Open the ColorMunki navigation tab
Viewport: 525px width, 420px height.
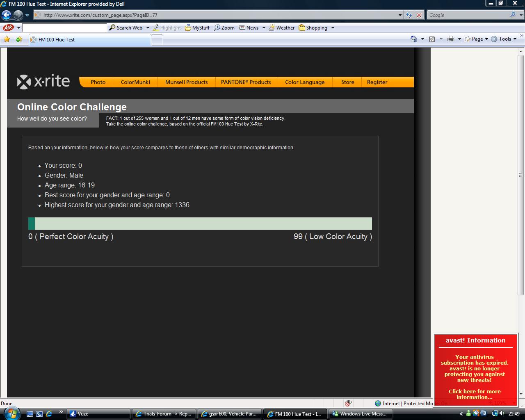135,82
